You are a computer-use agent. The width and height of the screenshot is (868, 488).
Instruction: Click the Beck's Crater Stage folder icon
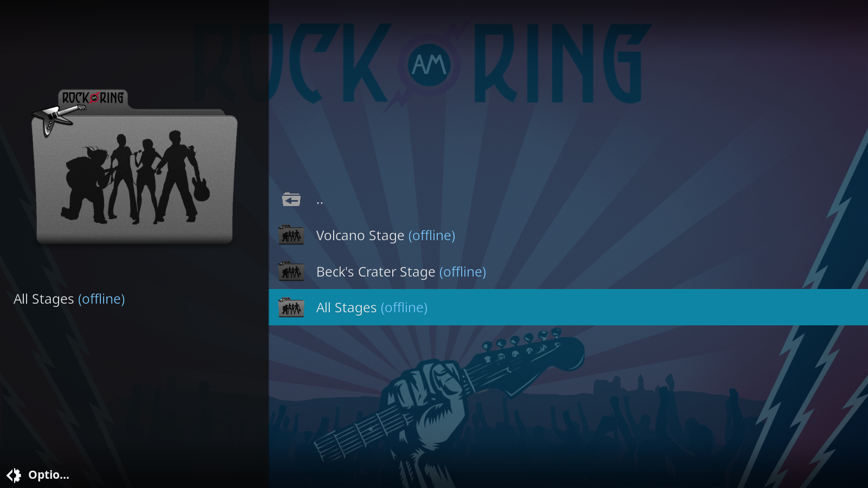291,271
